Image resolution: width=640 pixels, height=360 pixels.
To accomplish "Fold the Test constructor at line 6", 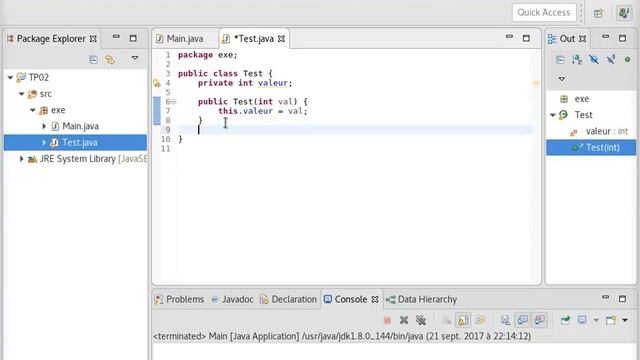I will pos(173,102).
